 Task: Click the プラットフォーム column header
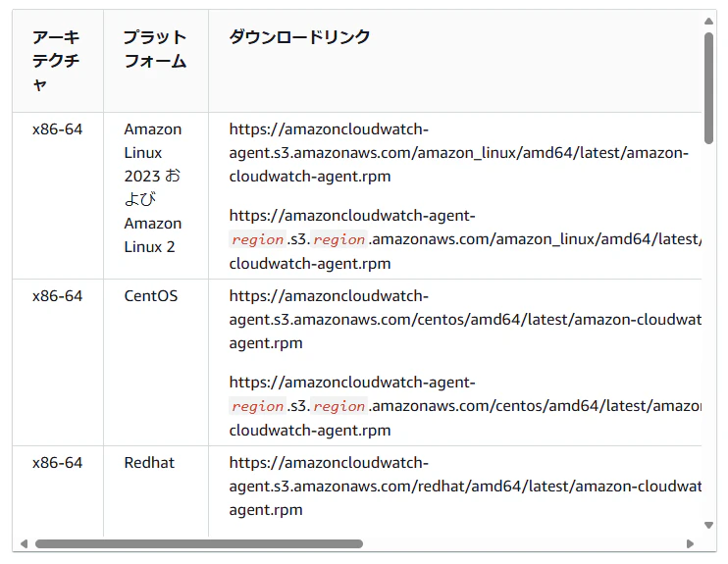click(x=156, y=61)
